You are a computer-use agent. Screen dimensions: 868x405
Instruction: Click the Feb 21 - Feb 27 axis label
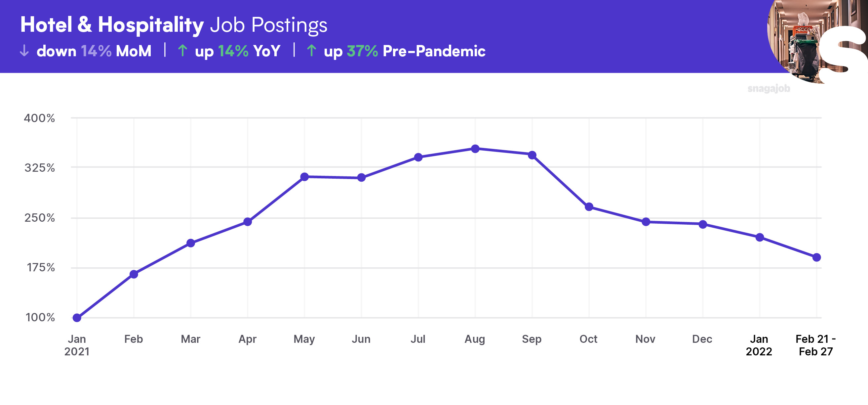[x=816, y=345]
